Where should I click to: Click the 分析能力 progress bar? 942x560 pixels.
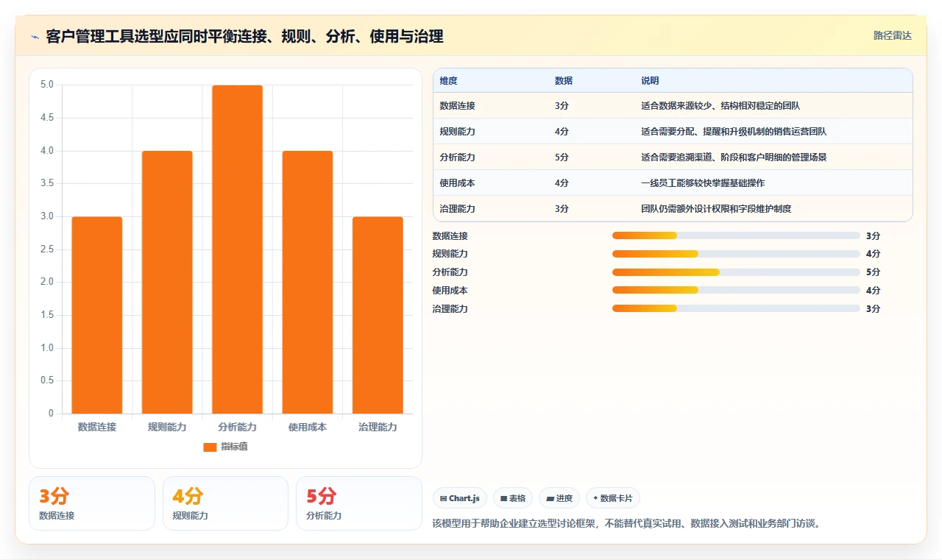[x=736, y=272]
